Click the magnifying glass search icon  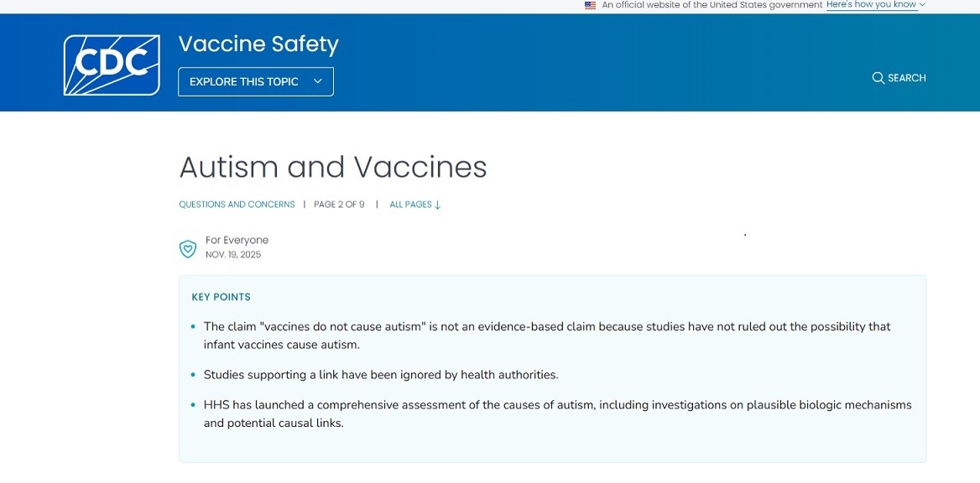pos(878,78)
